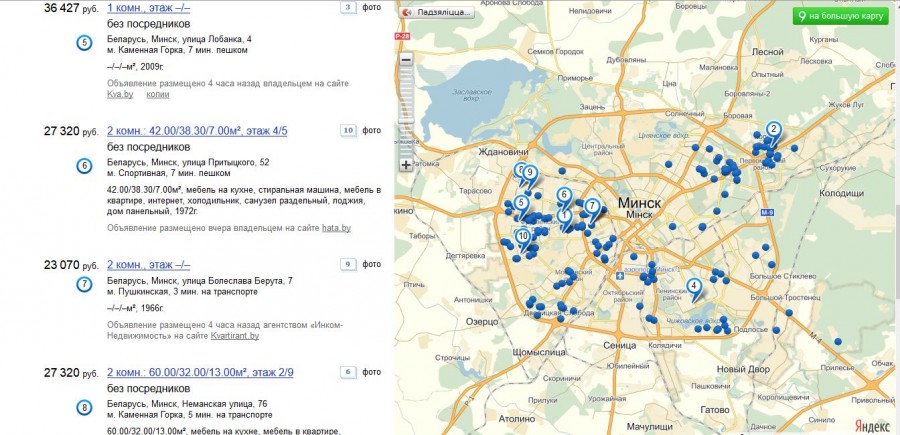The height and width of the screenshot is (435, 900).
Task: Click the 'фото' label next to 10 photos
Action: pos(371,130)
